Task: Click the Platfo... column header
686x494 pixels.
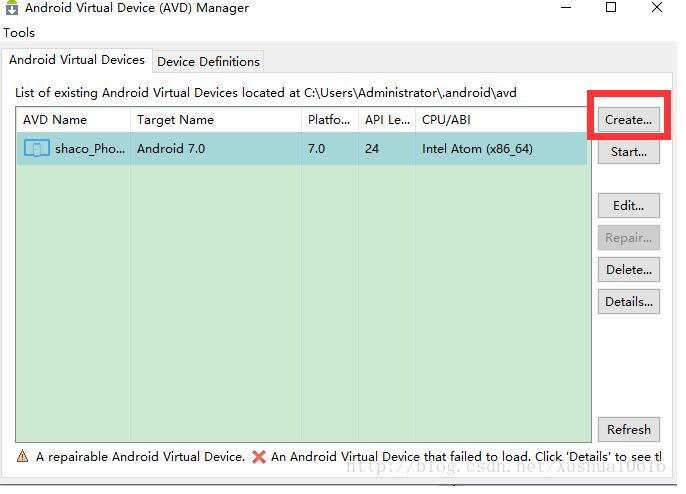Action: point(330,120)
